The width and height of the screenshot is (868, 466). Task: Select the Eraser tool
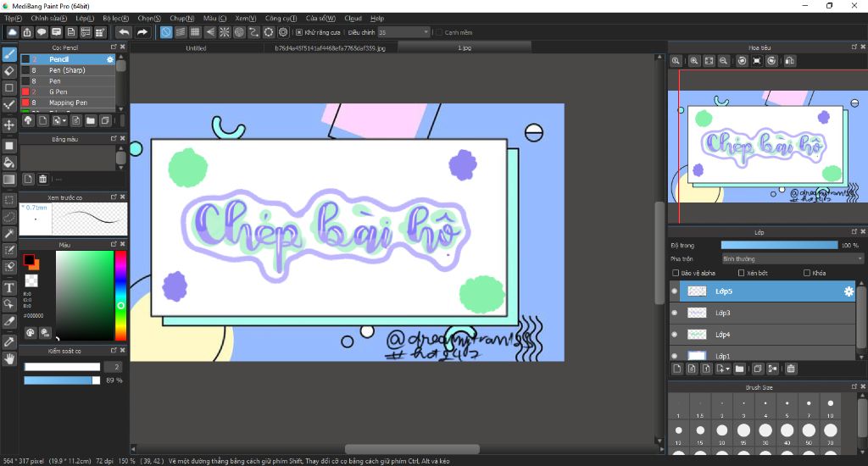(8, 71)
